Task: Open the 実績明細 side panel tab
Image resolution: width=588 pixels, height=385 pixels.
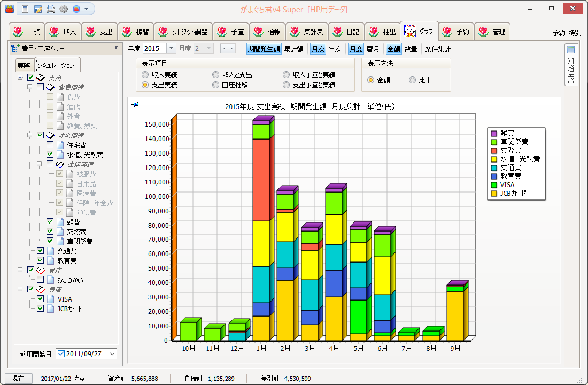Action: pos(571,65)
